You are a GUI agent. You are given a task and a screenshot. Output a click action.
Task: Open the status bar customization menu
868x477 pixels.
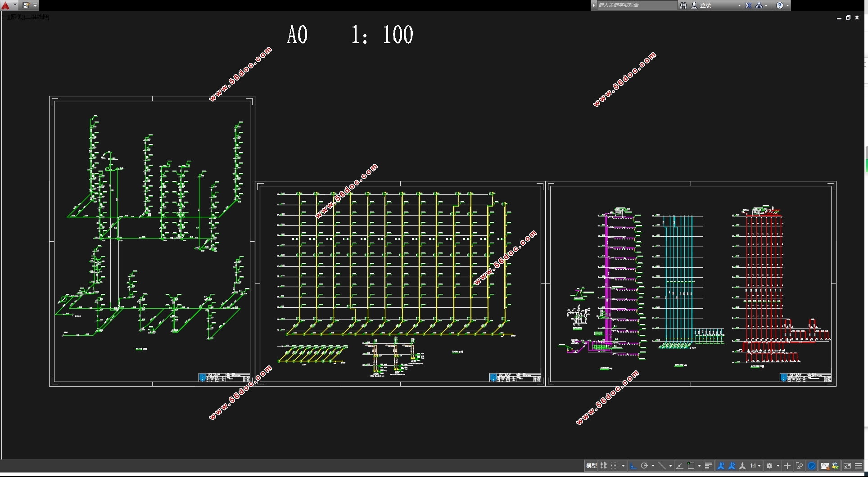click(859, 466)
